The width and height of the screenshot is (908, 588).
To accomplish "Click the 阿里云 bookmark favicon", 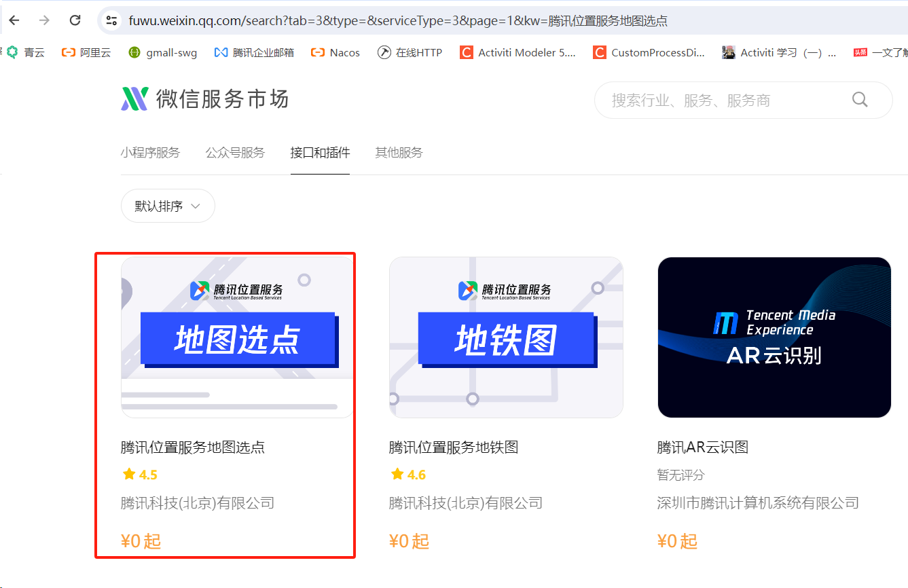I will 67,52.
